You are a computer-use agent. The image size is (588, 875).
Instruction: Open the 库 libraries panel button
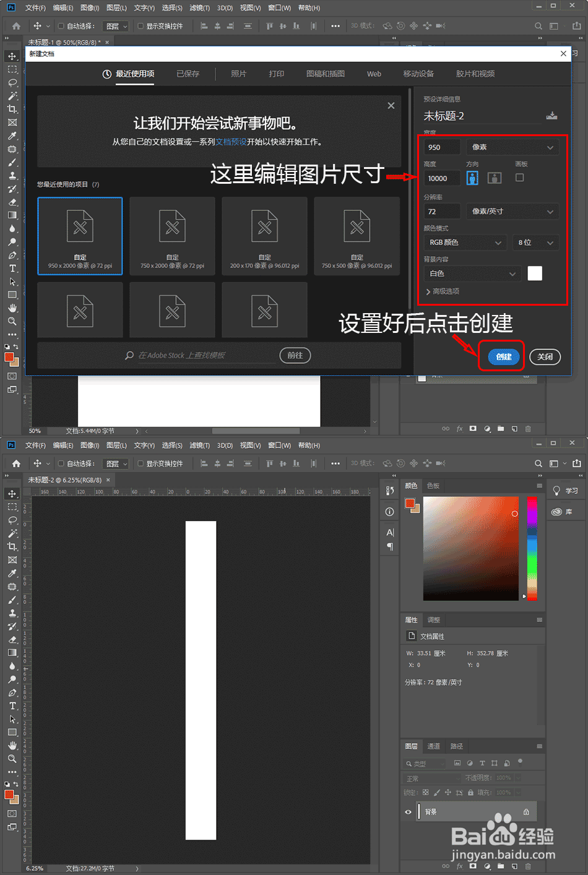click(x=562, y=512)
